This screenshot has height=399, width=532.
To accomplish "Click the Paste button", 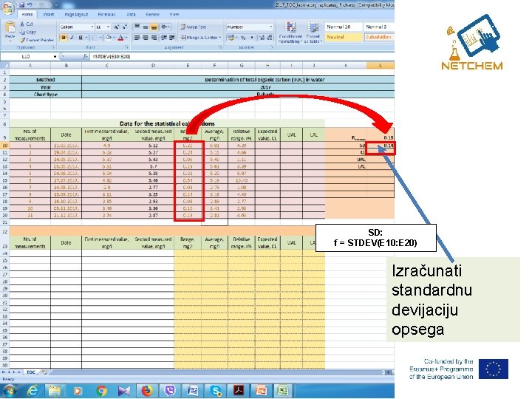I will [x=10, y=31].
